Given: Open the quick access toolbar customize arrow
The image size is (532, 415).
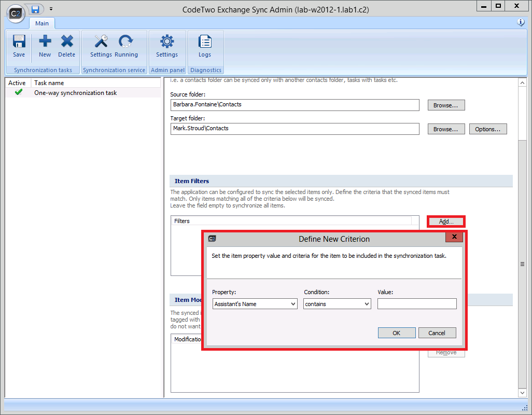Looking at the screenshot, I should point(51,9).
